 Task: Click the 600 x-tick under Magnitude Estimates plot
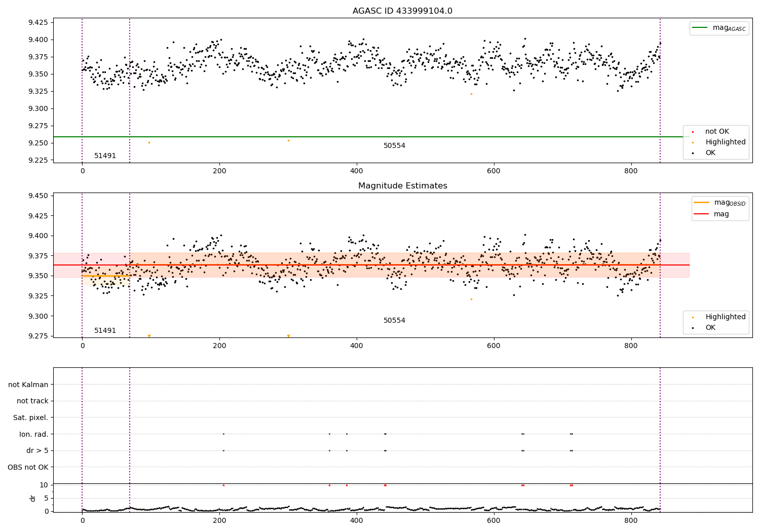click(x=493, y=346)
